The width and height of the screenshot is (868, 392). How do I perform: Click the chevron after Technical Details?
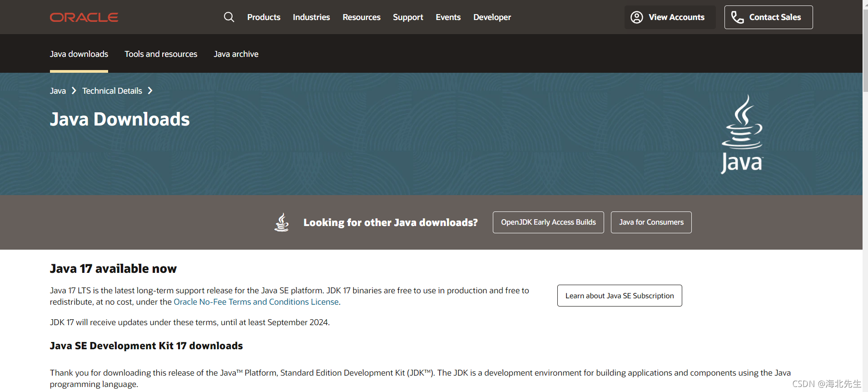tap(150, 91)
